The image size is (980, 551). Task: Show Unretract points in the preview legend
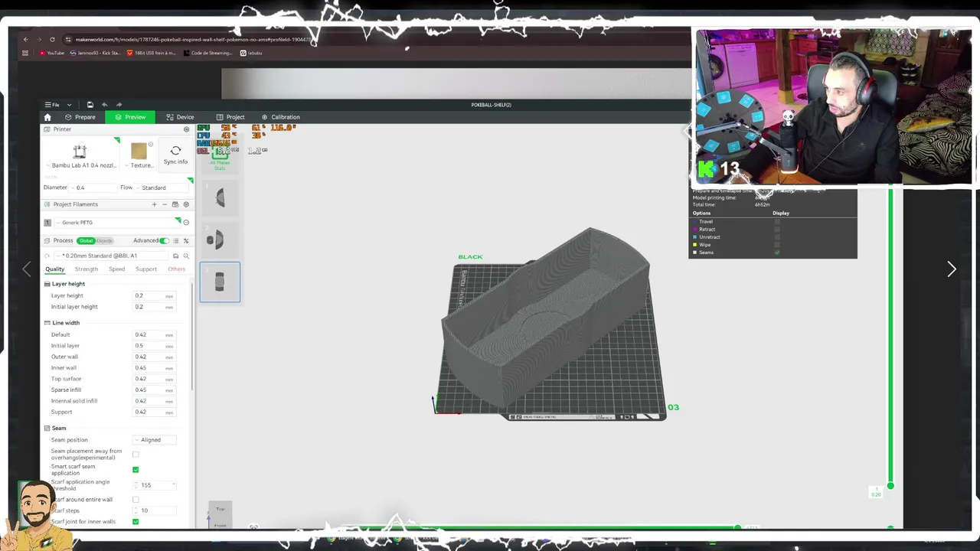coord(777,236)
